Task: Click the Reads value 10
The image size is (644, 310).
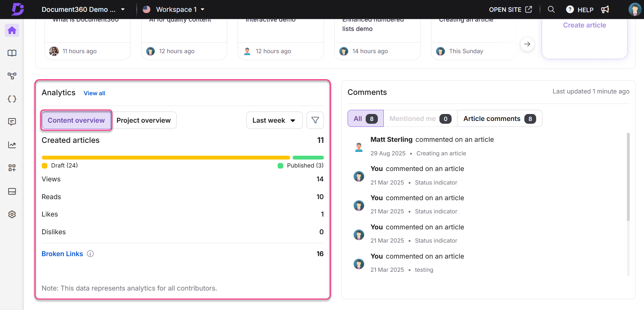Action: 320,197
